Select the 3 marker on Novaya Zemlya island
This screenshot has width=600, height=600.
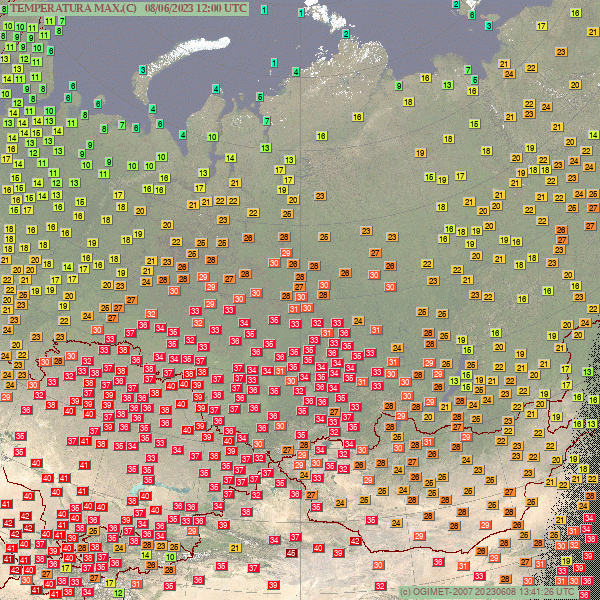click(x=143, y=69)
